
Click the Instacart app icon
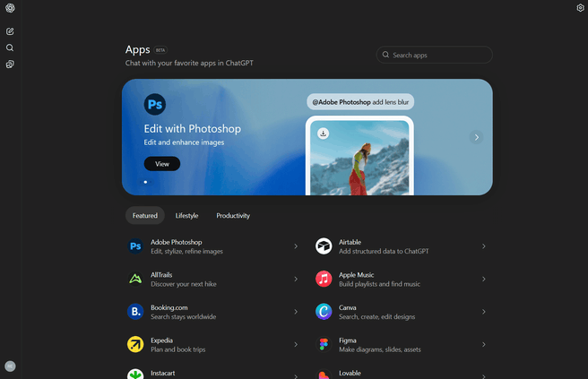[x=135, y=374]
